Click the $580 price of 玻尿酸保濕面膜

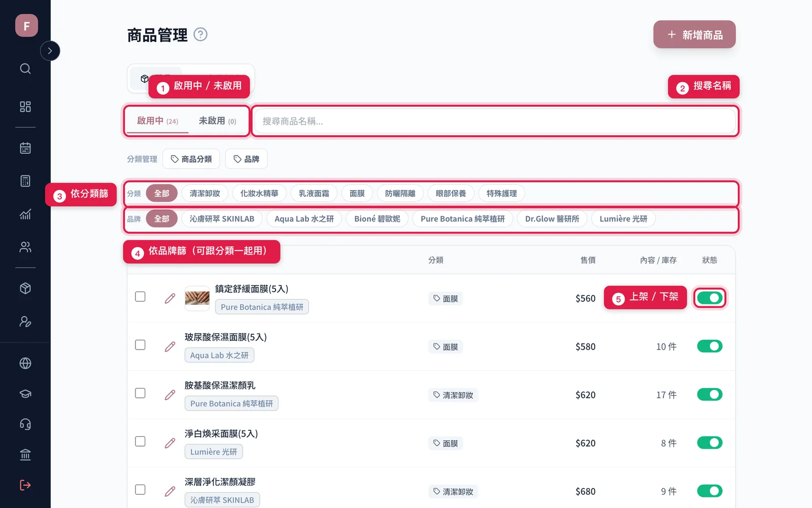pos(585,346)
